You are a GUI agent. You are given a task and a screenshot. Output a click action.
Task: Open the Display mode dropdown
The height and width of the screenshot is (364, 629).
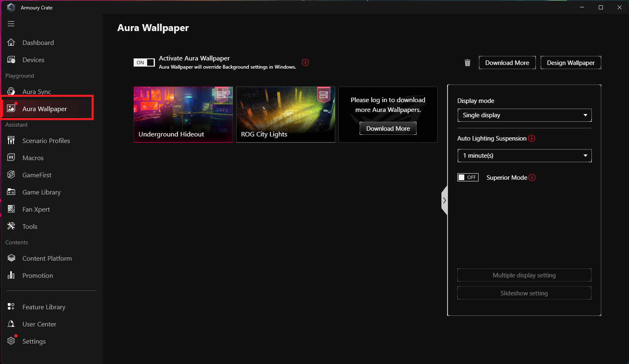point(524,115)
